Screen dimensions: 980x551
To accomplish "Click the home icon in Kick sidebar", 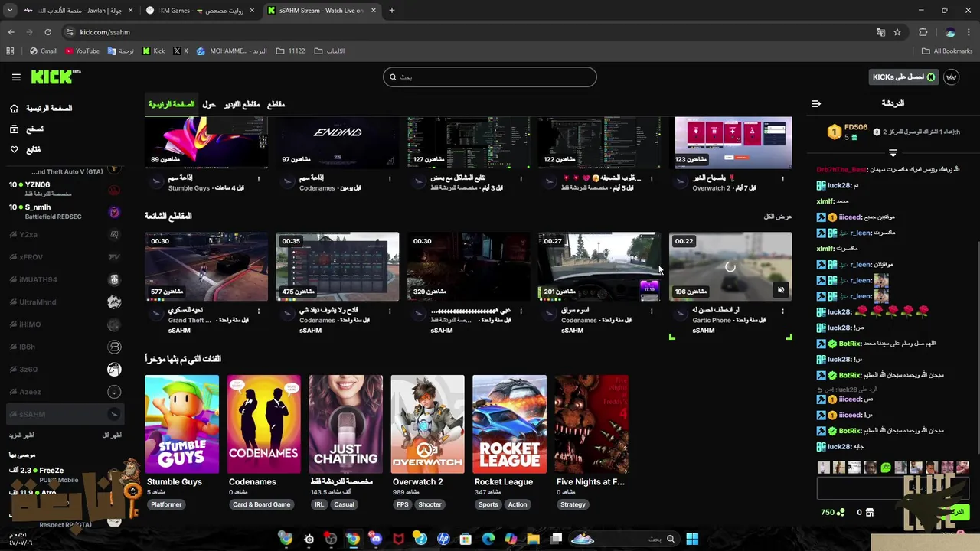I will [14, 109].
